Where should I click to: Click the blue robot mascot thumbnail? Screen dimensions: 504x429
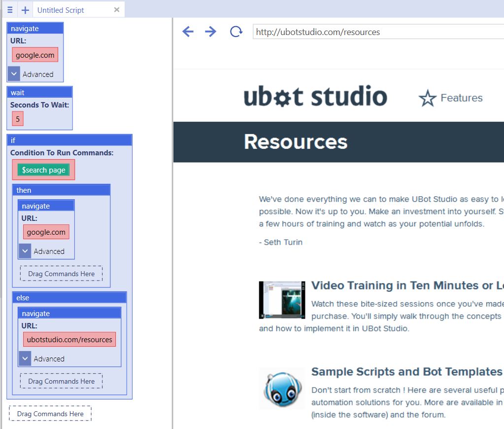tap(282, 388)
